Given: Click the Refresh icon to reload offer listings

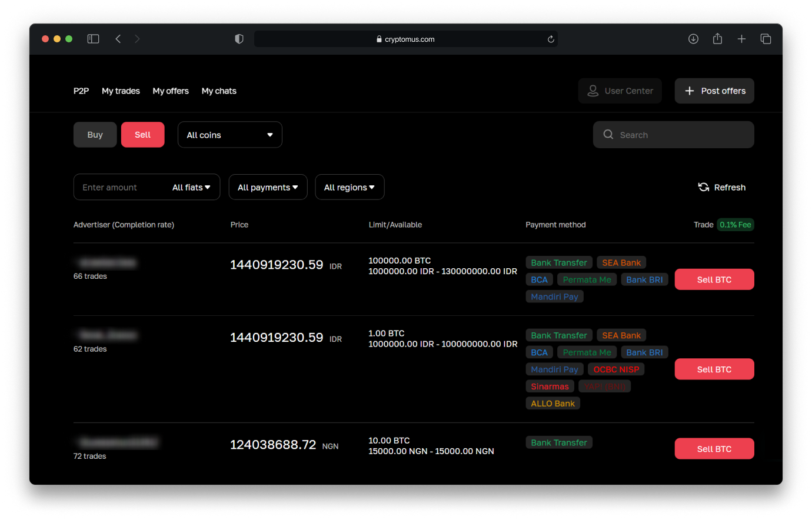Looking at the screenshot, I should pos(704,186).
